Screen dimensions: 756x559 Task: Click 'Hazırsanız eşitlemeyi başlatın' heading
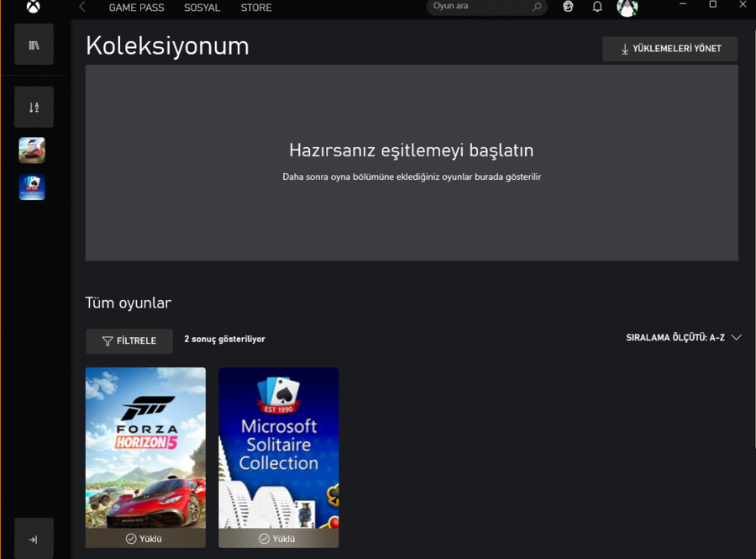click(412, 150)
